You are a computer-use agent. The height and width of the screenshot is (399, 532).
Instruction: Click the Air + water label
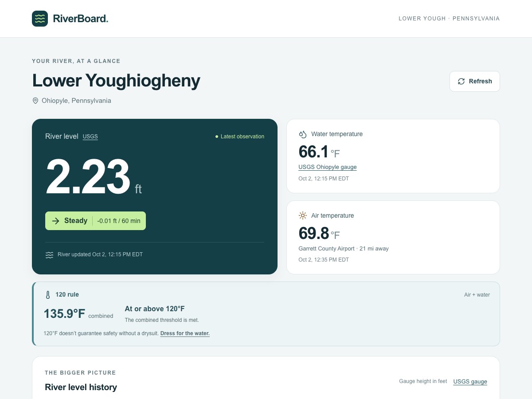[x=477, y=295]
